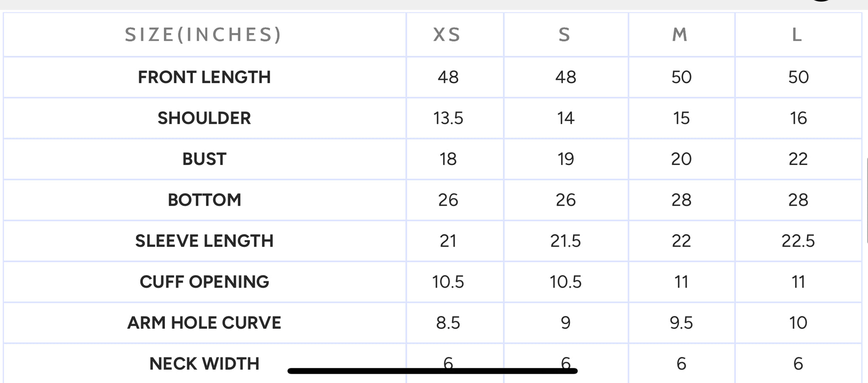Click the BOTTOM row label
The width and height of the screenshot is (868, 383).
point(204,200)
